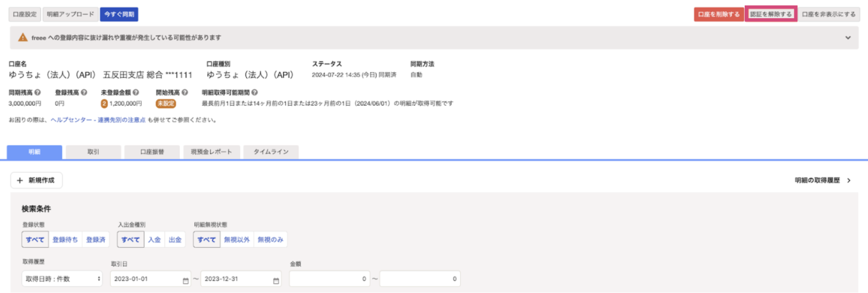The height and width of the screenshot is (293, 868).
Task: Select 無視のみ filter
Action: coord(271,240)
